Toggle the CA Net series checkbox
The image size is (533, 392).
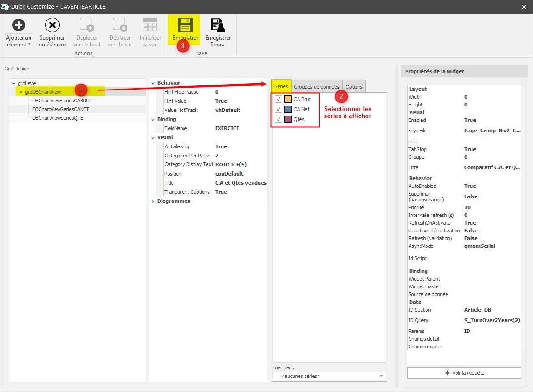click(x=279, y=109)
